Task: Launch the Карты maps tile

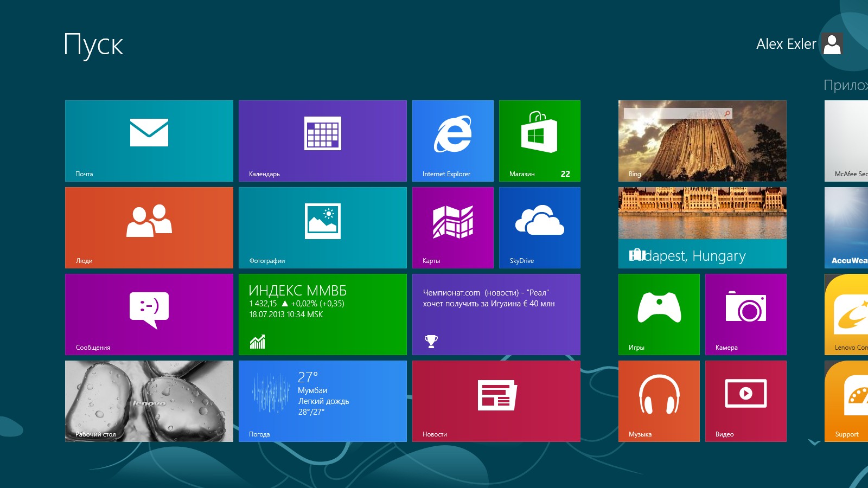Action: coord(453,228)
